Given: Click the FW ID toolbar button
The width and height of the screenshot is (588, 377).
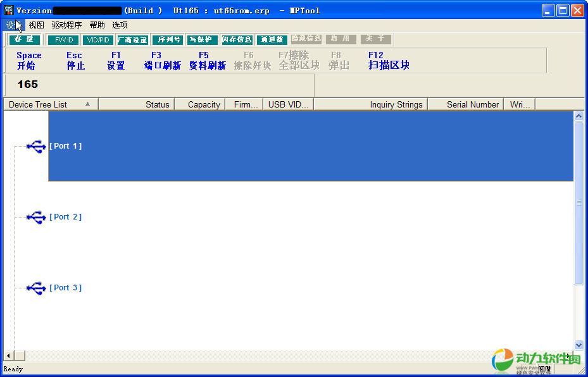Looking at the screenshot, I should pos(63,39).
